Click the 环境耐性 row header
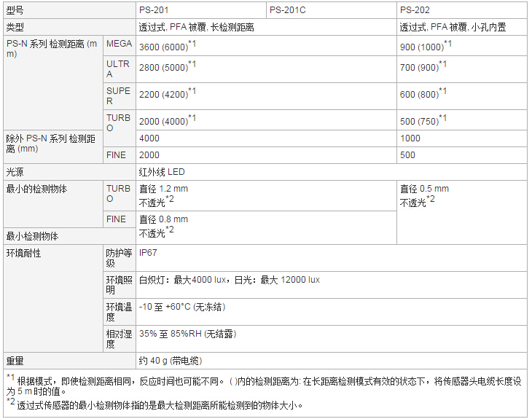The width and height of the screenshot is (532, 419). coord(23,254)
